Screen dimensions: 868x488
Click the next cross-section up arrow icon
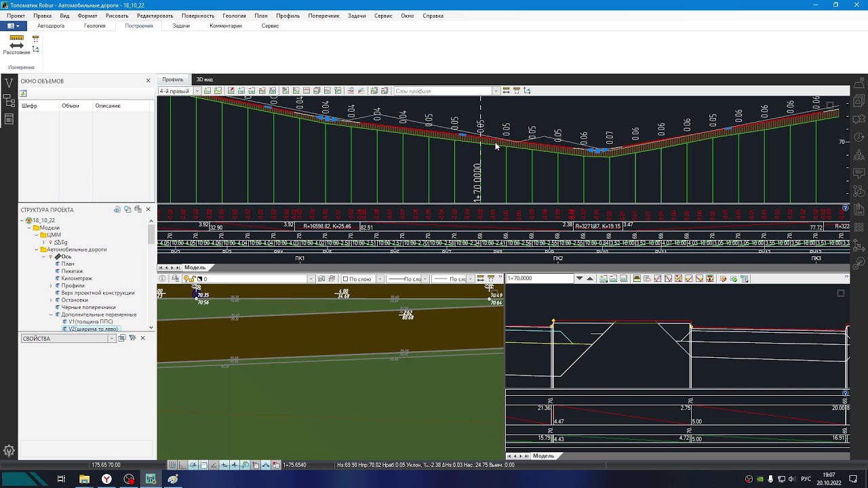coord(590,279)
